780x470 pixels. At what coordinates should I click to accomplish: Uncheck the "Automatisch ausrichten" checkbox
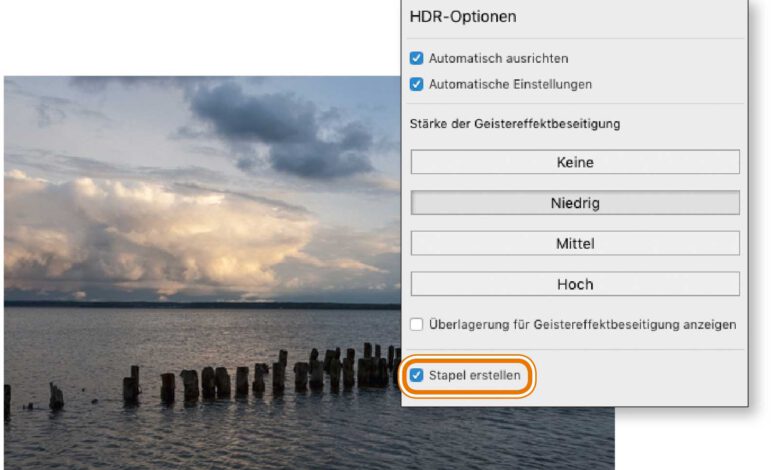pyautogui.click(x=417, y=59)
